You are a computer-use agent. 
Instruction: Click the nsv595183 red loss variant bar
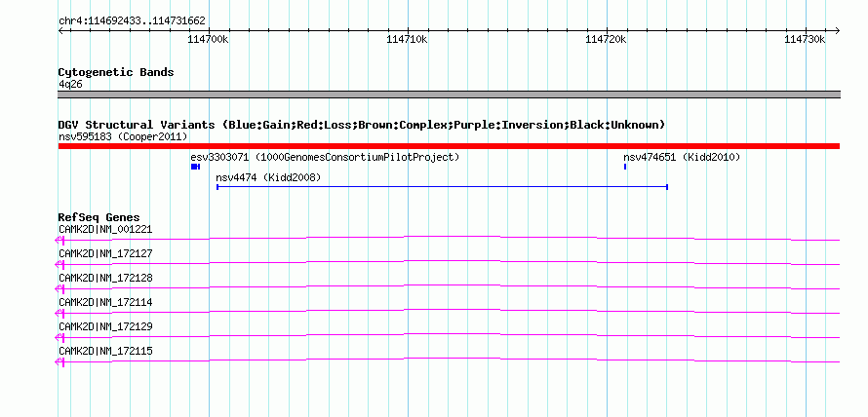(x=449, y=146)
